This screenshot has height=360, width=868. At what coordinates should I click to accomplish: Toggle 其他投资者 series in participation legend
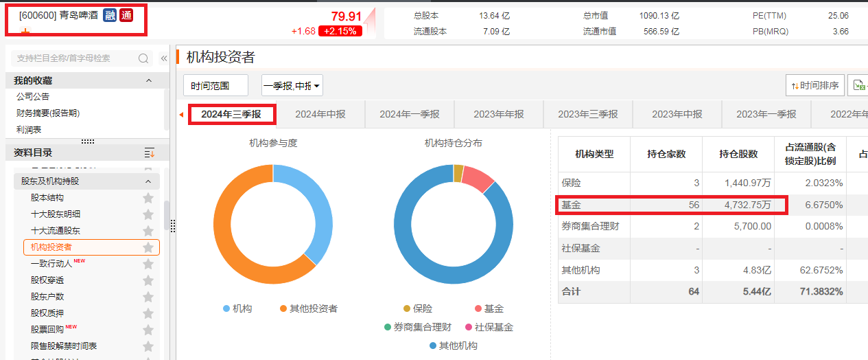coord(308,308)
